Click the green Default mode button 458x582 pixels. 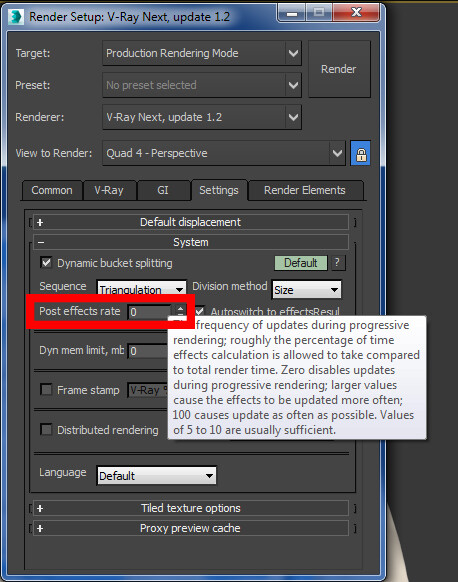(301, 263)
